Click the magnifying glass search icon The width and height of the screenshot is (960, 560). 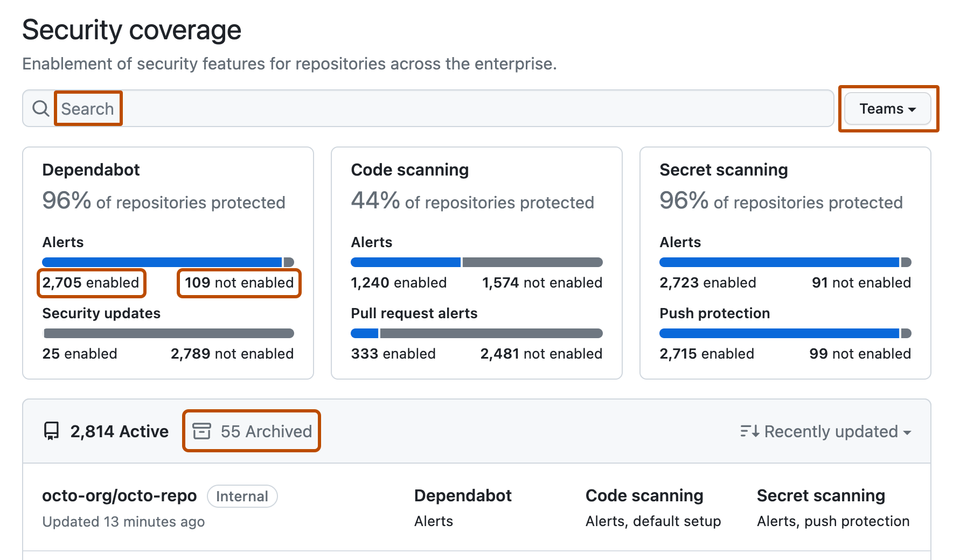pos(41,109)
